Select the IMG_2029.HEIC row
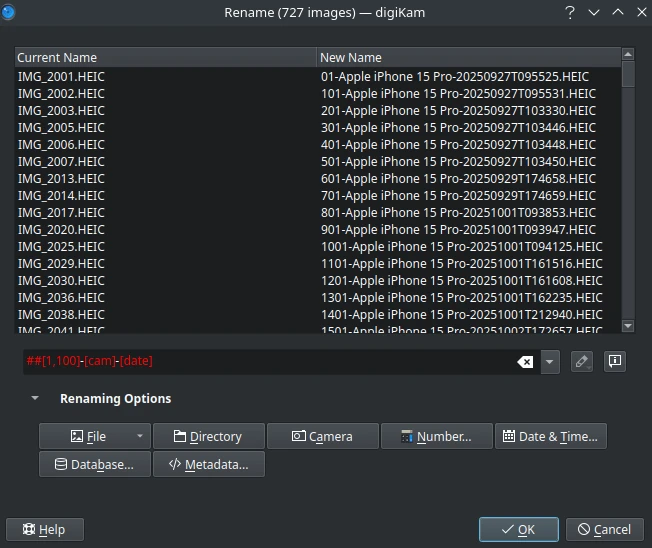Image resolution: width=652 pixels, height=548 pixels. [x=318, y=264]
